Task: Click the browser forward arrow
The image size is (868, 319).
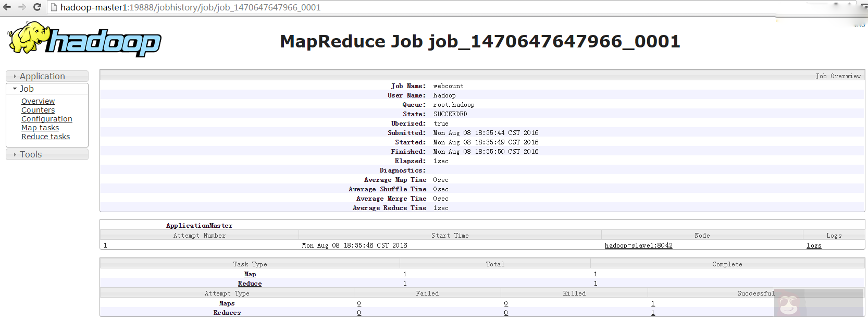Action: coord(22,7)
